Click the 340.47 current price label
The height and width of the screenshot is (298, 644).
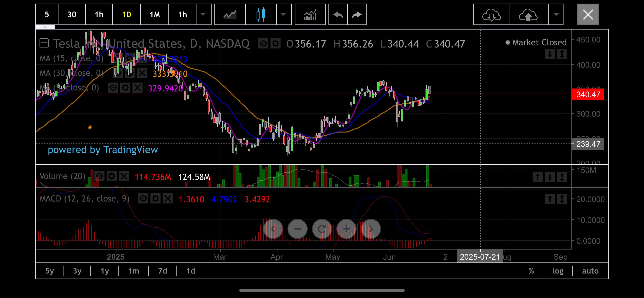click(x=588, y=94)
